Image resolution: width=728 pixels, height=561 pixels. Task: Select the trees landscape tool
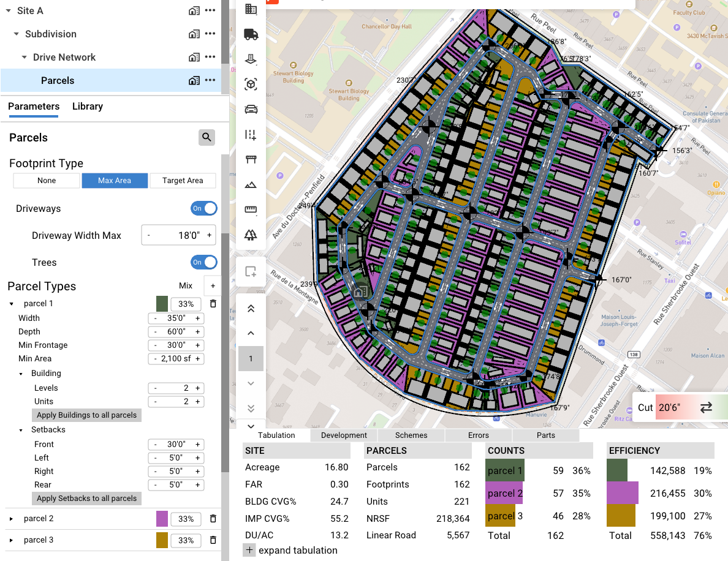tap(251, 235)
